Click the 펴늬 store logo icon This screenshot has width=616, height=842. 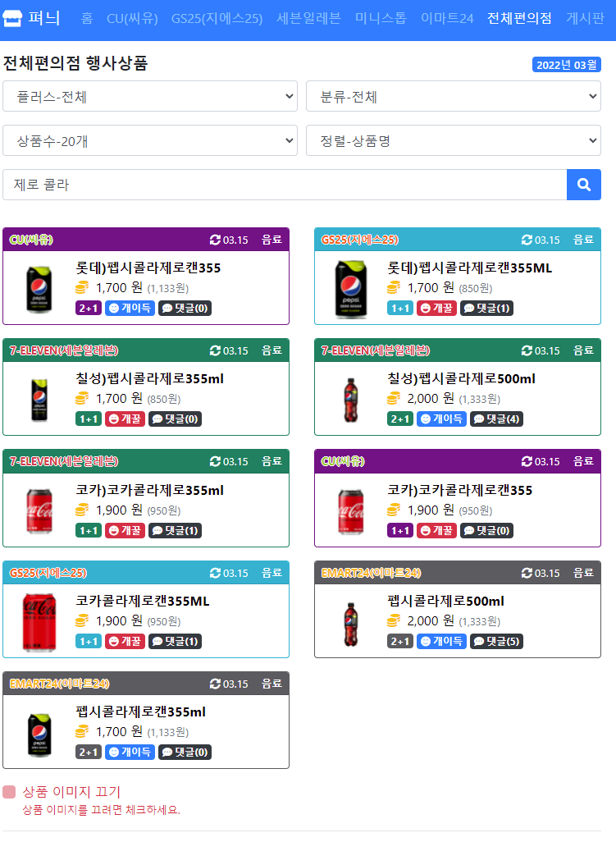[x=11, y=18]
